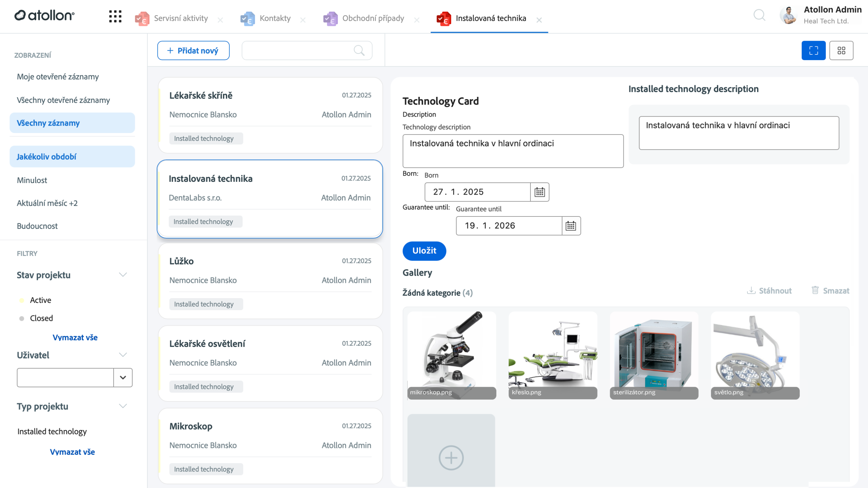
Task: Close the Obchodní případy tab
Action: (x=417, y=20)
